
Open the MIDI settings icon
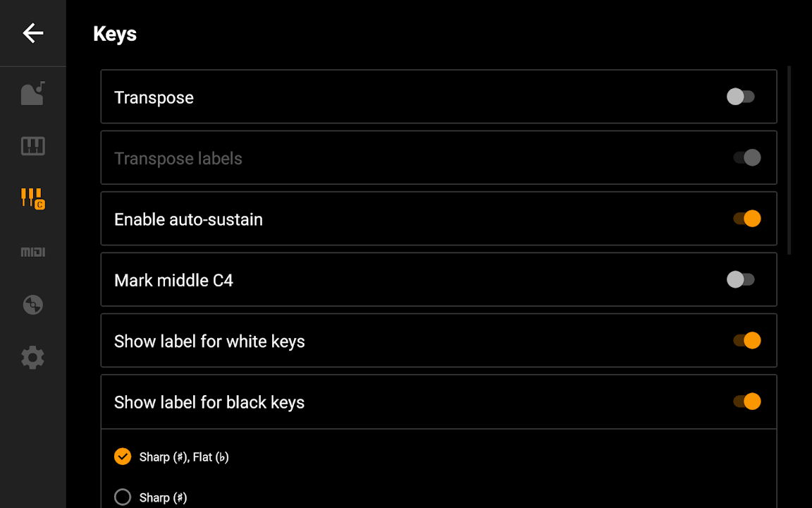coord(33,252)
